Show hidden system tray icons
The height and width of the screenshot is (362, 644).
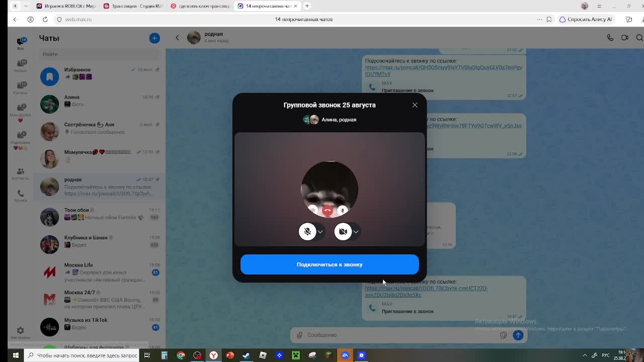[x=585, y=355]
